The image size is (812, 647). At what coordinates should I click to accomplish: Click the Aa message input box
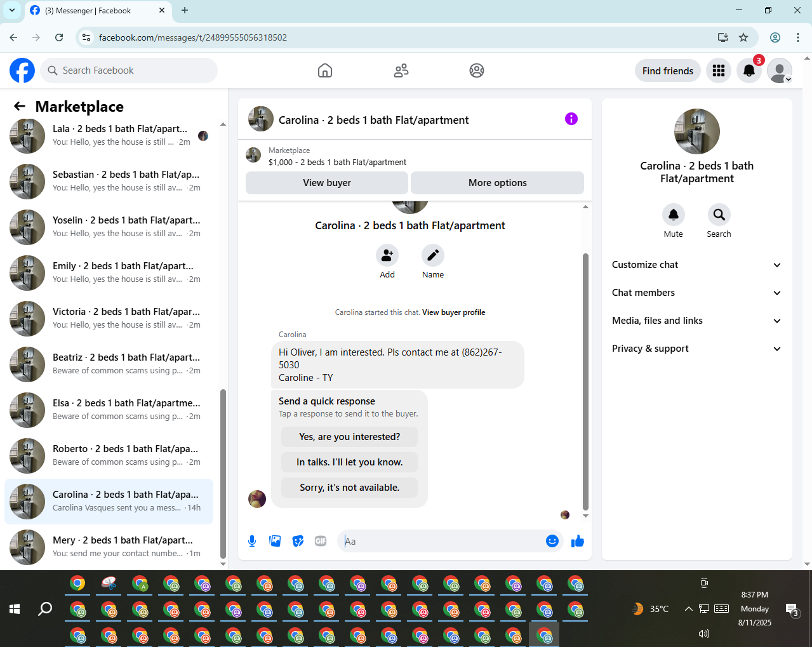[443, 541]
